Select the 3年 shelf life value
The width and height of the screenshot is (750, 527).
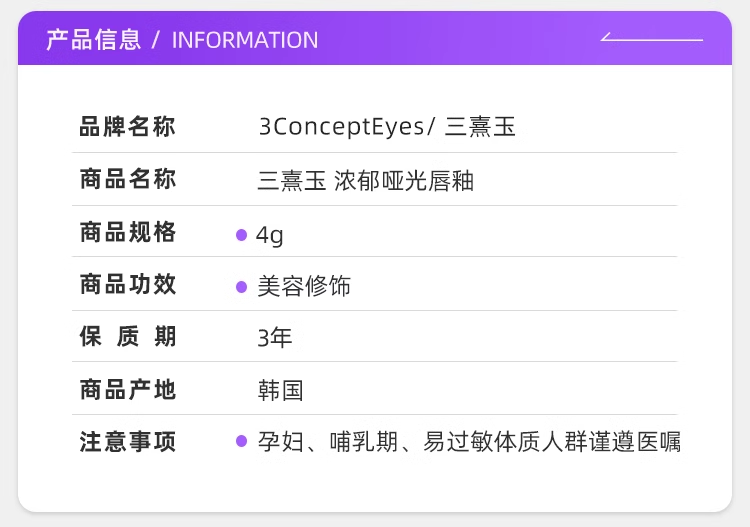tap(275, 338)
